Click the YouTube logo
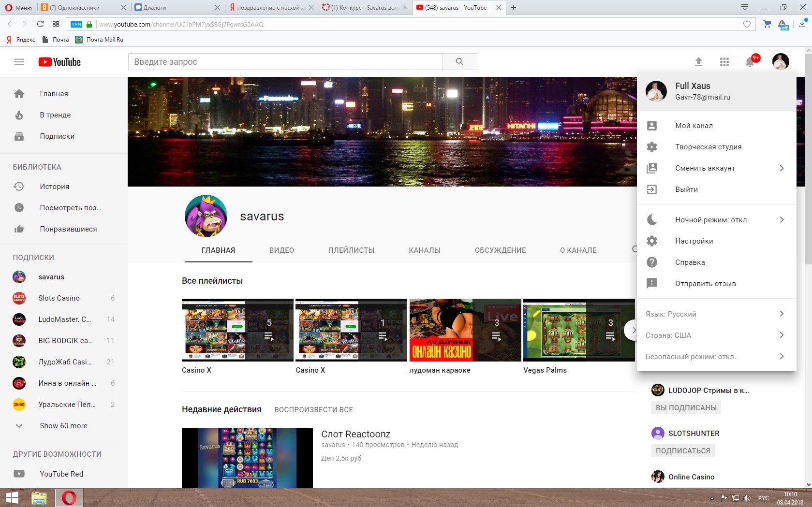The image size is (812, 507). [x=59, y=62]
